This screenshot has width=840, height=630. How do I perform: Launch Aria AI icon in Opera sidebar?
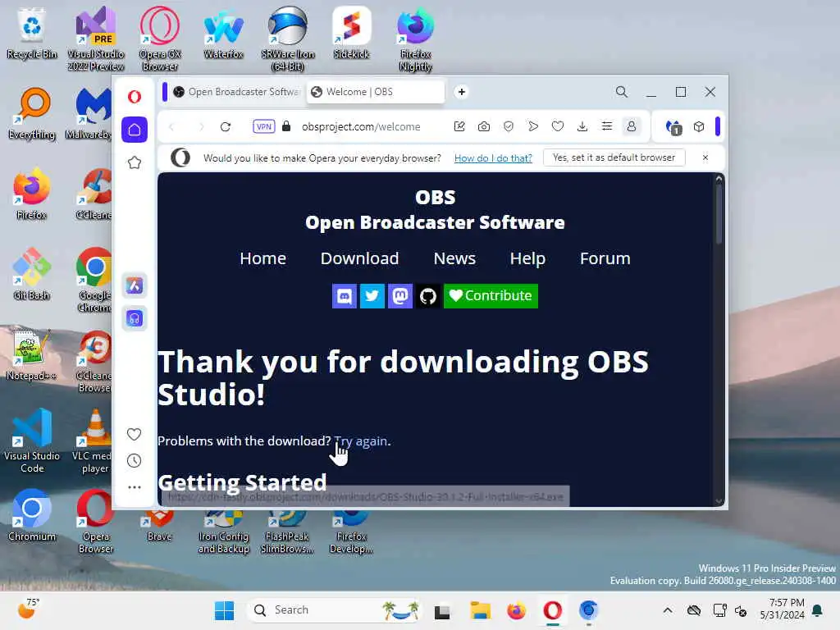(135, 285)
